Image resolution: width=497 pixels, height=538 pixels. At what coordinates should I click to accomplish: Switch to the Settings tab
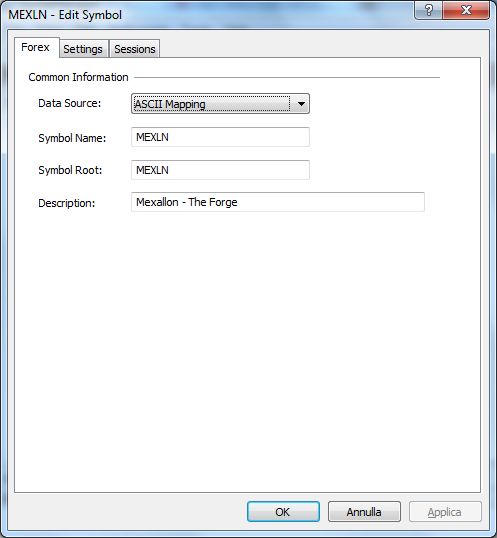(83, 49)
